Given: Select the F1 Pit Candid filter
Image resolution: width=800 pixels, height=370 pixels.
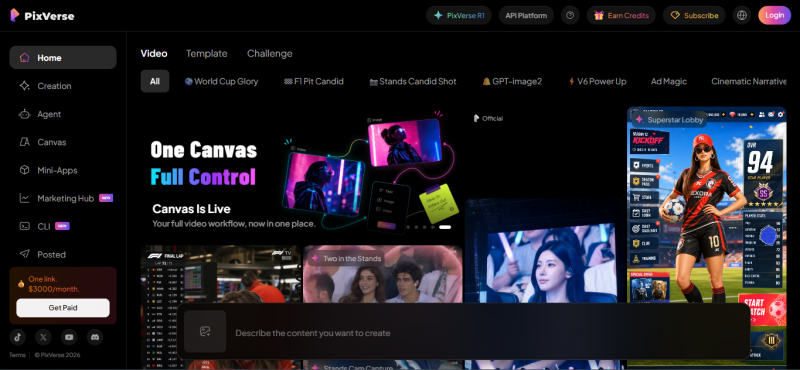Looking at the screenshot, I should [x=314, y=81].
